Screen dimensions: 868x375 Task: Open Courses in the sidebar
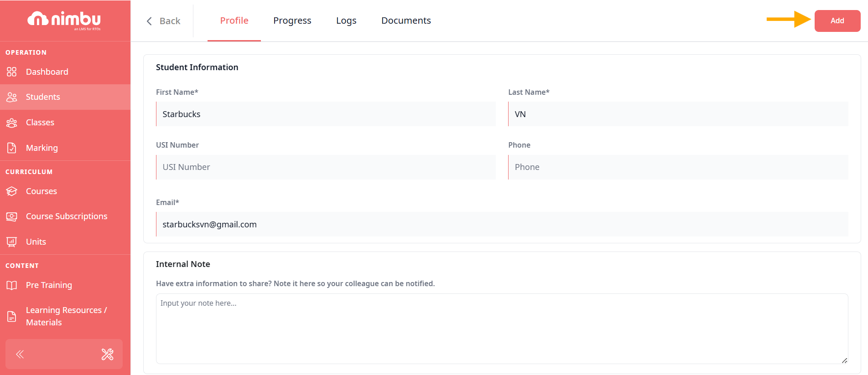tap(65, 191)
